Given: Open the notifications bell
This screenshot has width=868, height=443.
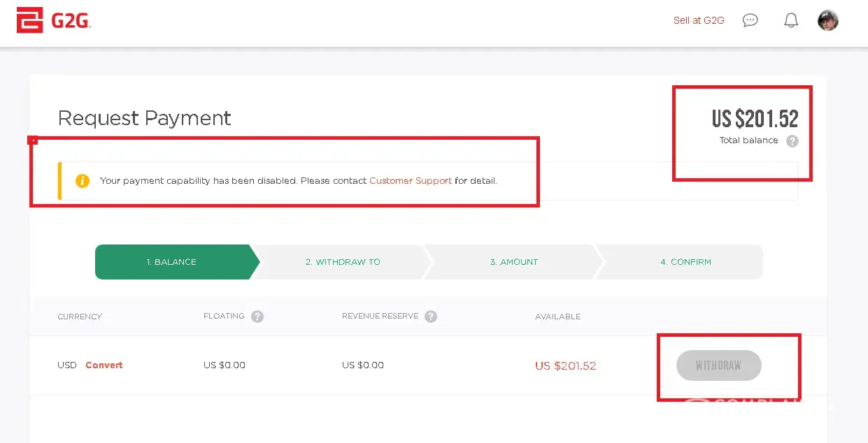Looking at the screenshot, I should [791, 20].
